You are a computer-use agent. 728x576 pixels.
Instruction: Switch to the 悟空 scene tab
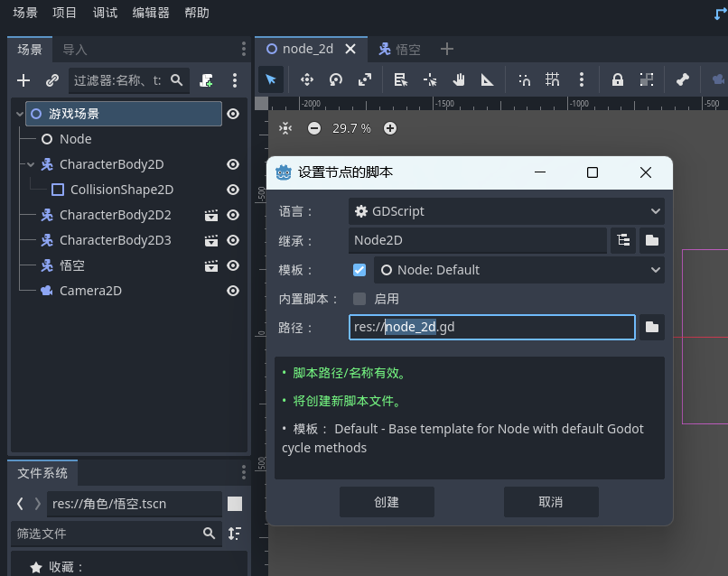coord(400,49)
